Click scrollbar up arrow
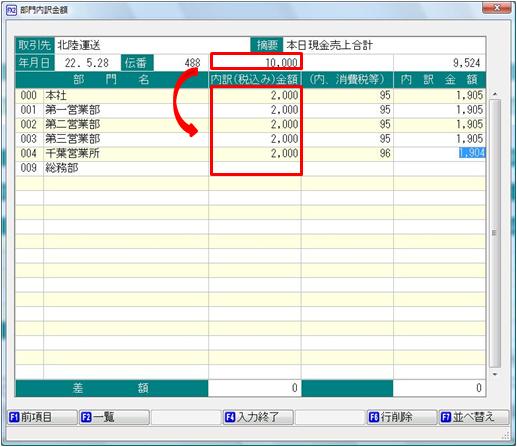 pos(495,94)
